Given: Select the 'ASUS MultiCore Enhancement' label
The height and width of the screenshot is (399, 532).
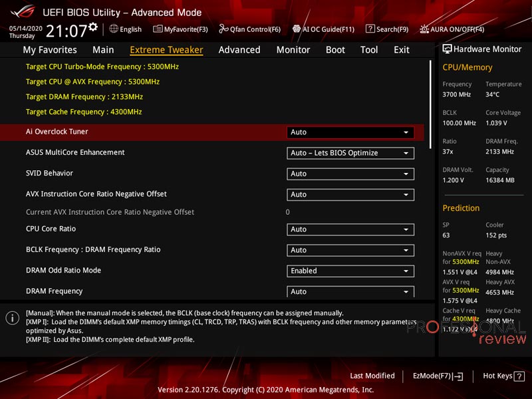Looking at the screenshot, I should click(x=75, y=152).
